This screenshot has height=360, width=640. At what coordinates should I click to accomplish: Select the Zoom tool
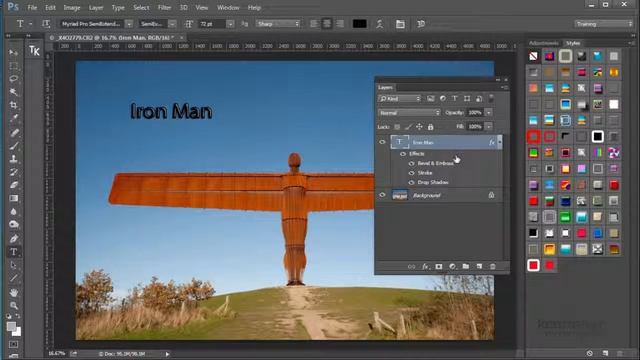13,305
